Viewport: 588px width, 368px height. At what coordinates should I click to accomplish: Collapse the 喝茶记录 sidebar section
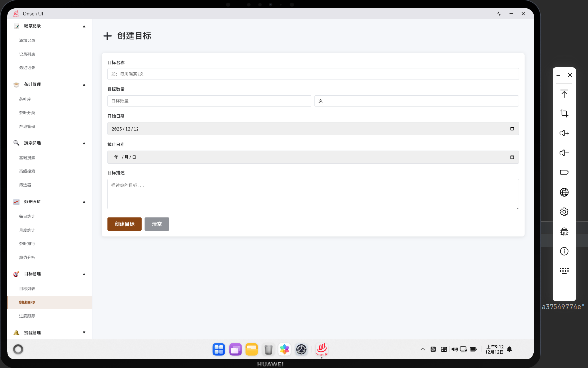(x=84, y=26)
